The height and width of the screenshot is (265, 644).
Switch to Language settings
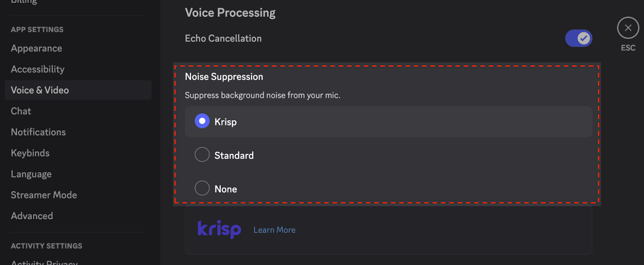pyautogui.click(x=31, y=174)
